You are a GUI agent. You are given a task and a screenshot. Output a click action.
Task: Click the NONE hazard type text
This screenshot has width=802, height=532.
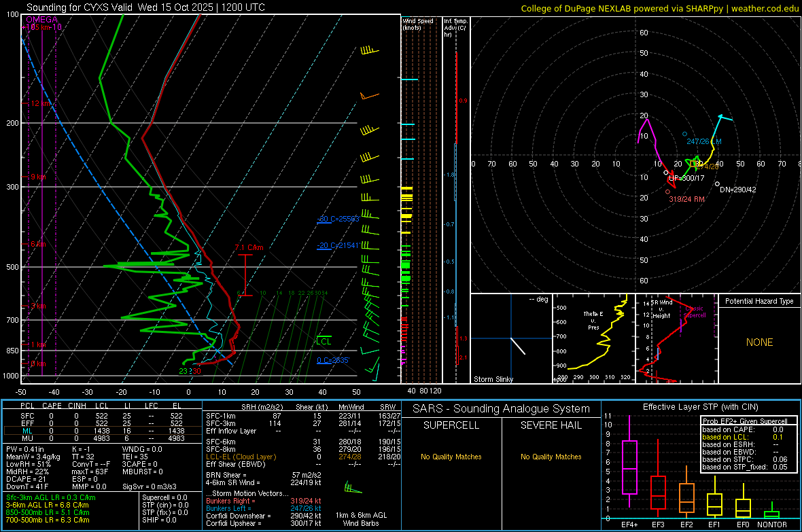click(x=760, y=342)
